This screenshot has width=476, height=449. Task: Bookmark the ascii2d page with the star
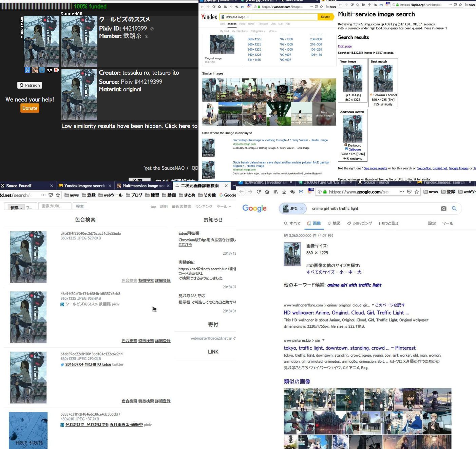click(x=58, y=195)
